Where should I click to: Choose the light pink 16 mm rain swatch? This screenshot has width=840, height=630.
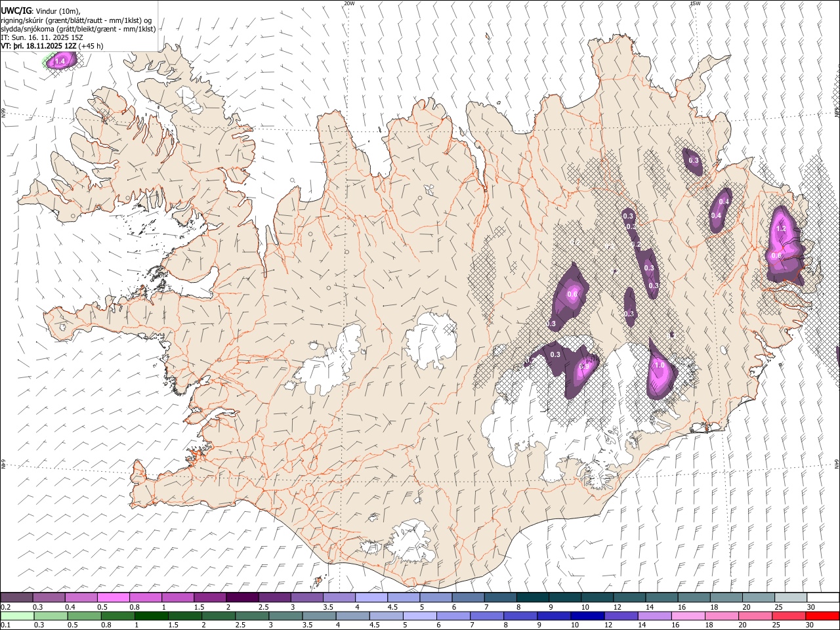click(687, 616)
